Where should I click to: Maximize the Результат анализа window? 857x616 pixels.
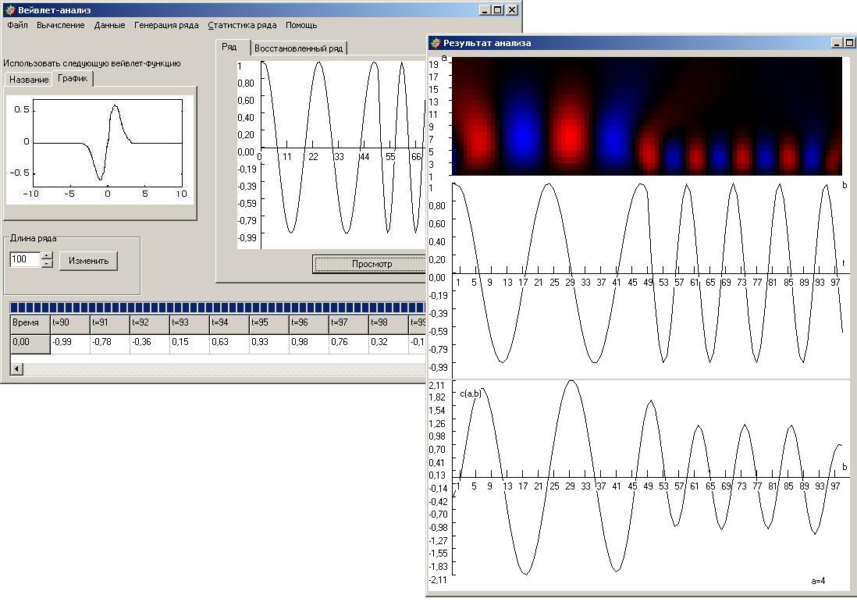point(851,43)
